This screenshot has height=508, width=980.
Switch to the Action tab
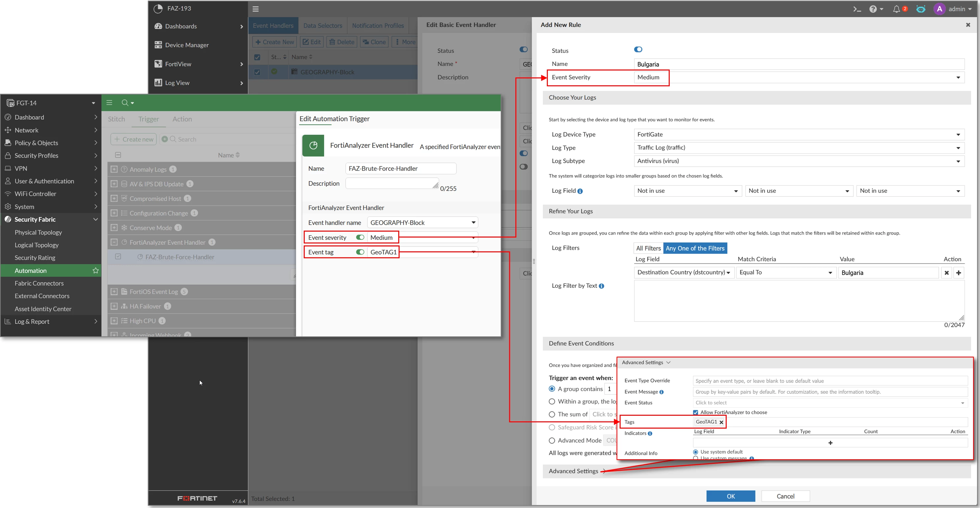[x=182, y=119]
